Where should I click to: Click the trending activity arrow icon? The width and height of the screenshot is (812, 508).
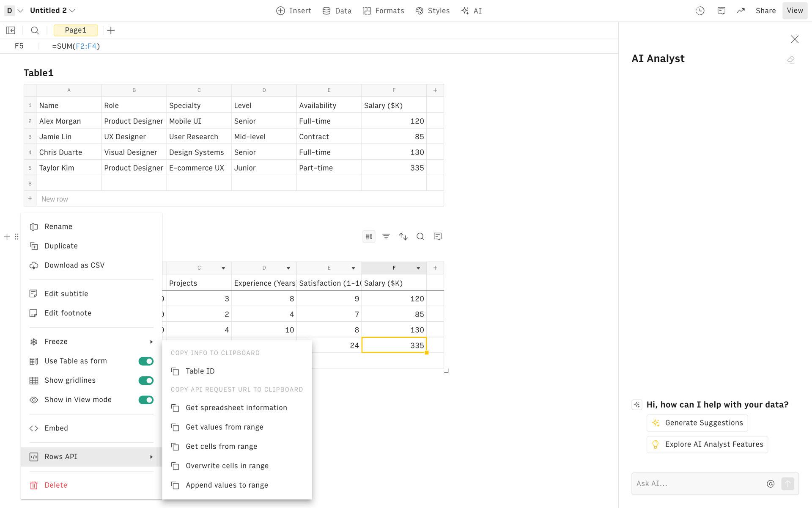(741, 11)
